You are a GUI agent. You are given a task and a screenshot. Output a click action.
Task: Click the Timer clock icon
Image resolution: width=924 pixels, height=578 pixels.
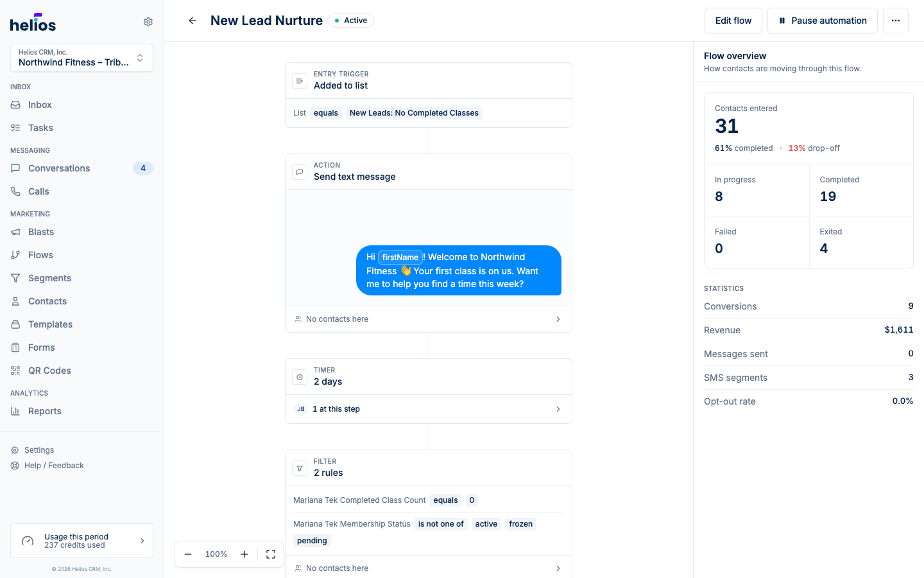[x=300, y=377]
